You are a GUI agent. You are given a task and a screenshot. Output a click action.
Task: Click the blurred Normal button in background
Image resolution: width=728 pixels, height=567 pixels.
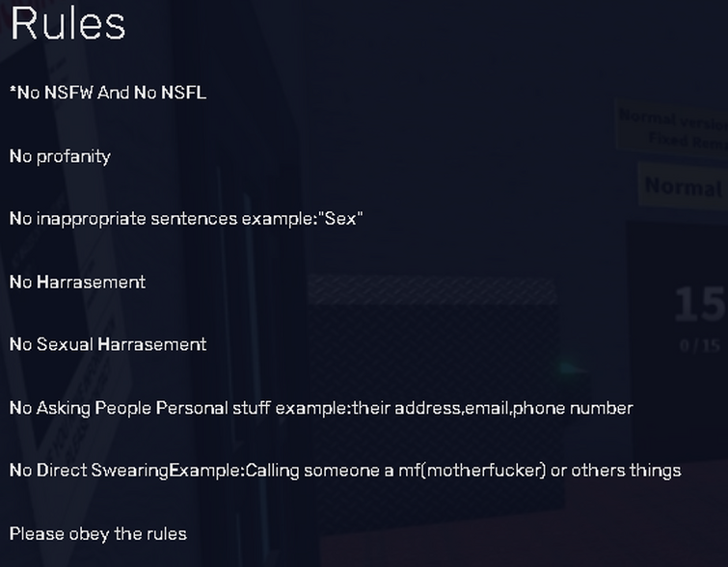(x=683, y=187)
